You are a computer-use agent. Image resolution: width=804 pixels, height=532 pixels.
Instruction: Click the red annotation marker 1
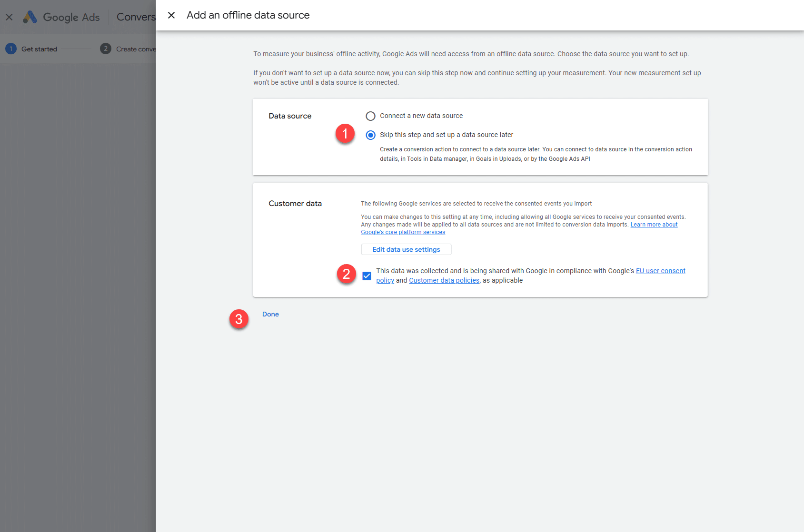coord(345,134)
